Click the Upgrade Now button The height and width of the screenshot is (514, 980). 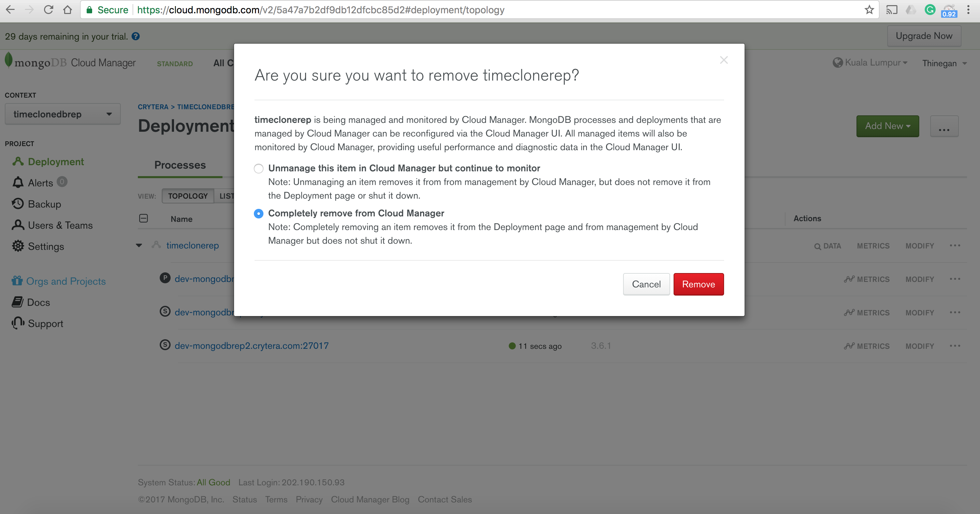tap(924, 36)
